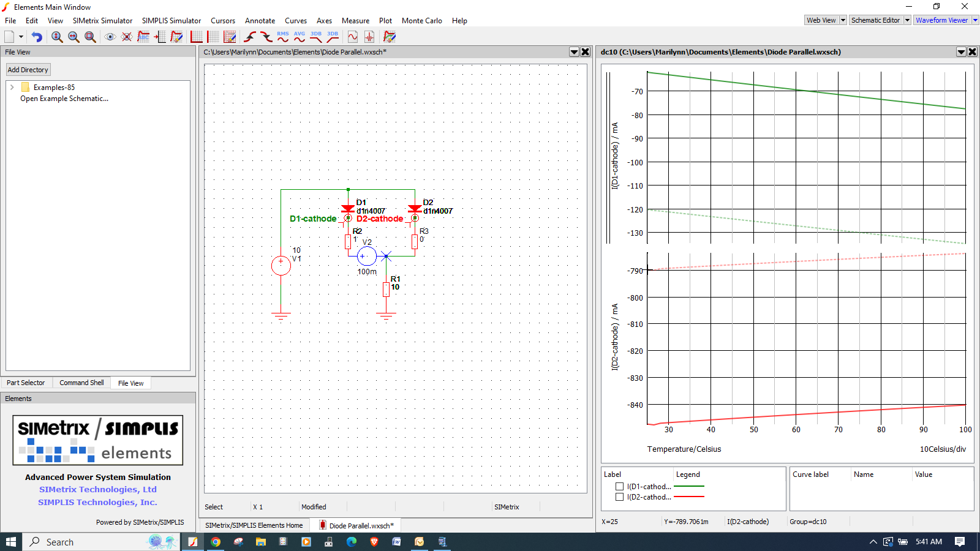Click the Waveform Viewer button
The height and width of the screenshot is (551, 980).
click(x=942, y=20)
